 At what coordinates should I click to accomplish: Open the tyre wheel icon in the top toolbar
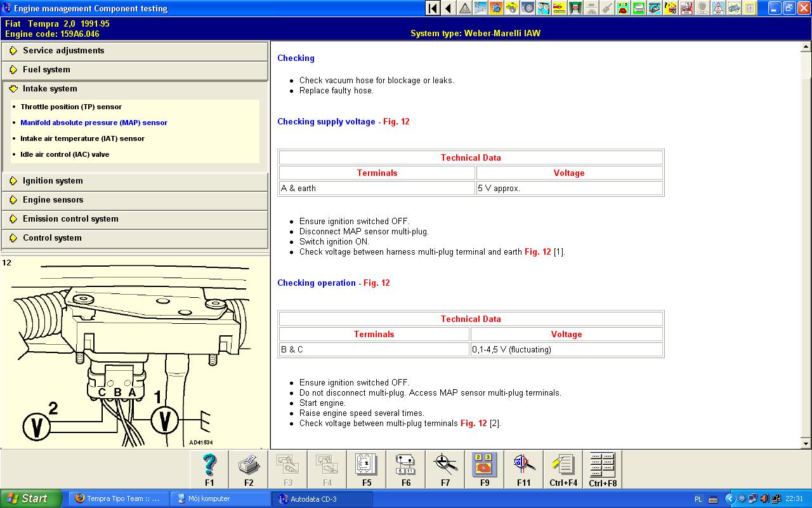click(528, 8)
